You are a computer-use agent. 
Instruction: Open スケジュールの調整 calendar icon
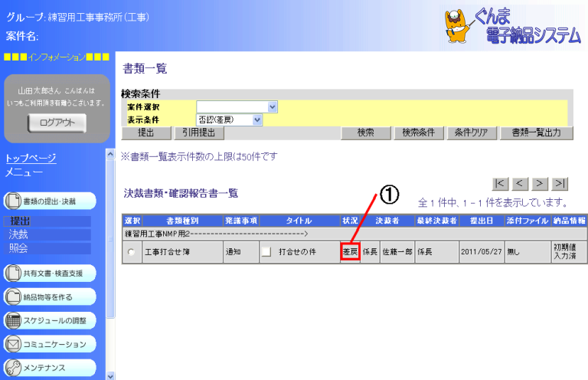tap(13, 320)
